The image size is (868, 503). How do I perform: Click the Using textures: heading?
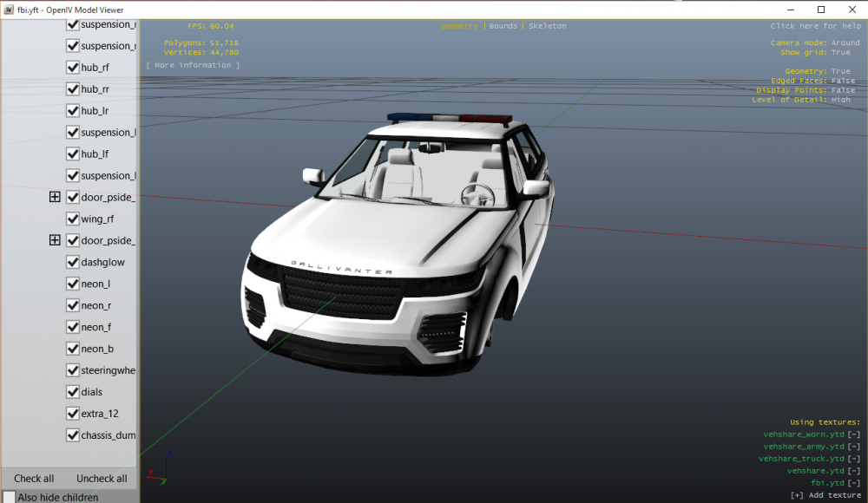click(x=825, y=422)
